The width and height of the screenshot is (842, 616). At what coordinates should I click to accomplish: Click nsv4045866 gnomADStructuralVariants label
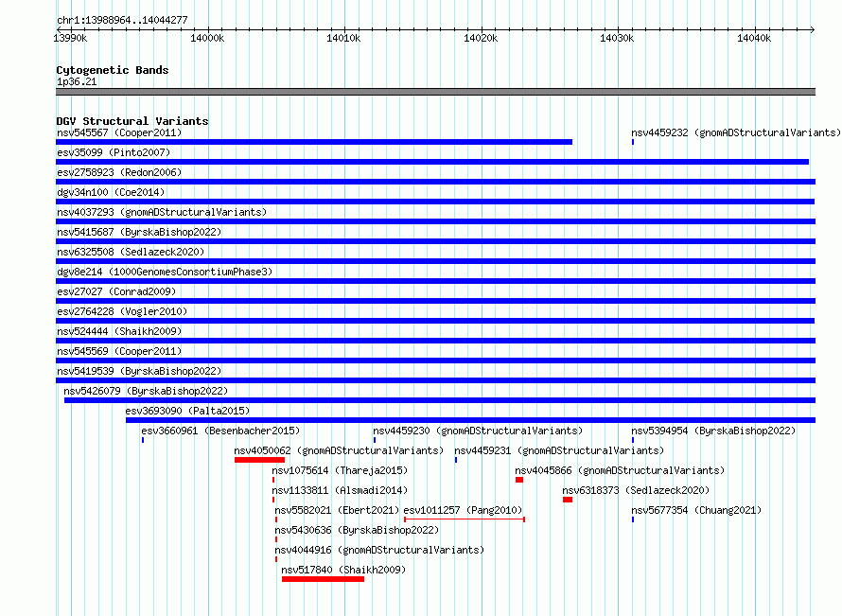tap(620, 470)
